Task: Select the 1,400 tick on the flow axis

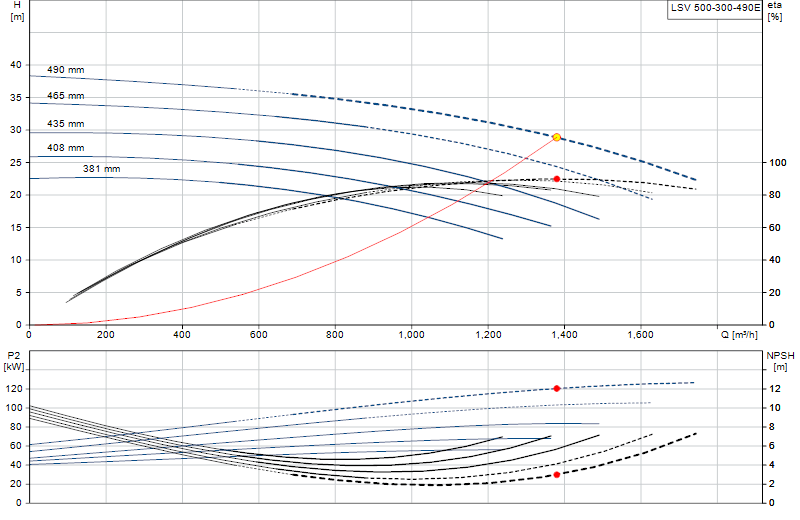Action: click(x=564, y=335)
